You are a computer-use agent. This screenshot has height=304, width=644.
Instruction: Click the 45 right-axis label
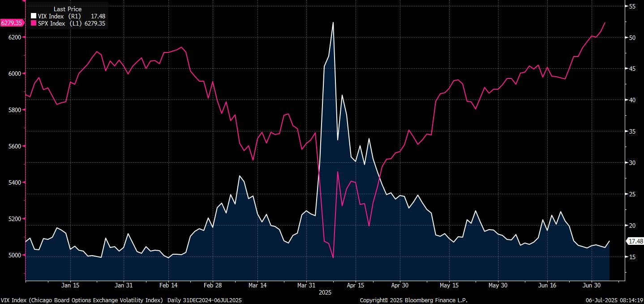tap(633, 69)
